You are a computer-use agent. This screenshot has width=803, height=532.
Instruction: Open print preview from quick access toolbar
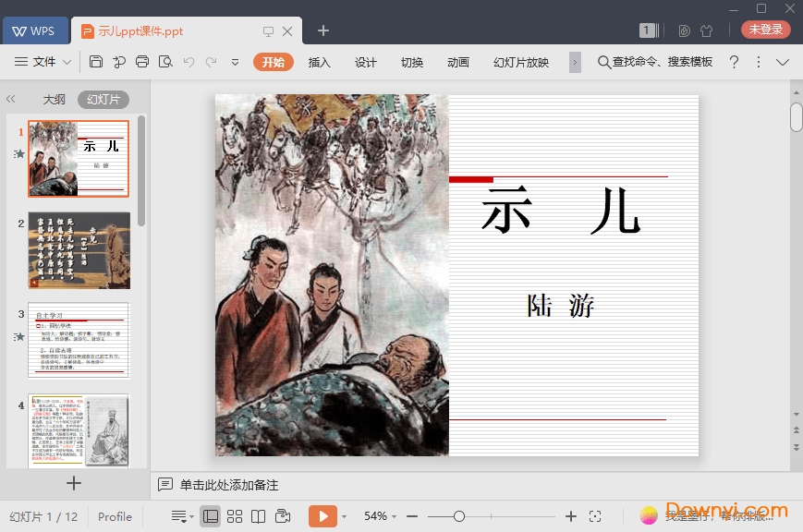(x=167, y=62)
